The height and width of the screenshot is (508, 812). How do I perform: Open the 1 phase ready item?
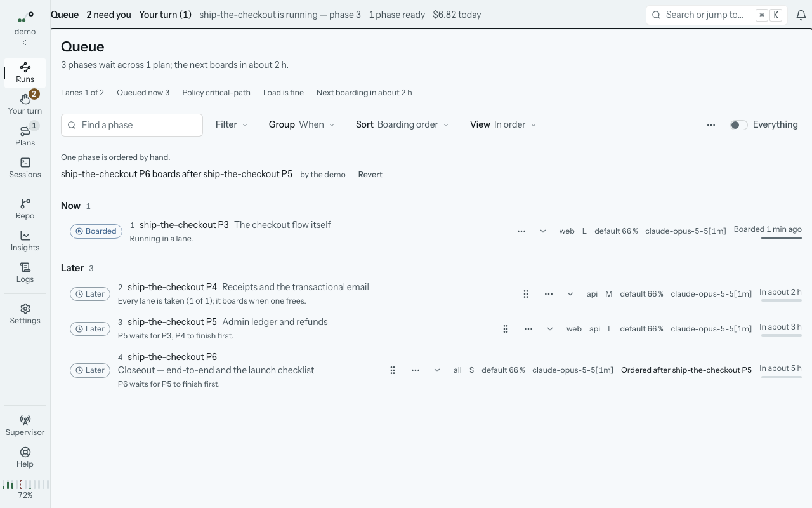(397, 15)
